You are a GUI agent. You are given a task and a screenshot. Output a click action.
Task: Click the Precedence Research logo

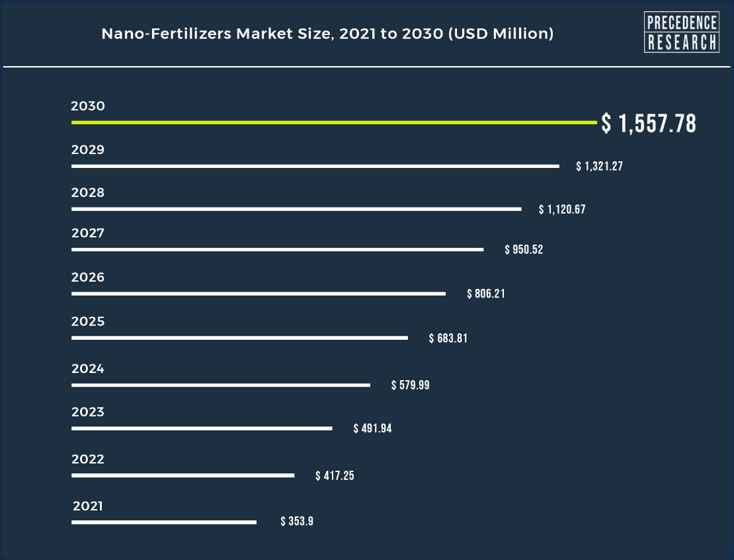point(682,33)
